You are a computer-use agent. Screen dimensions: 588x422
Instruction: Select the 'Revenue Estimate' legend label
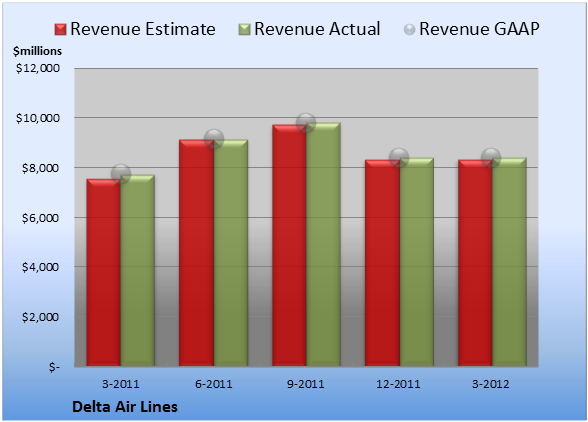143,29
